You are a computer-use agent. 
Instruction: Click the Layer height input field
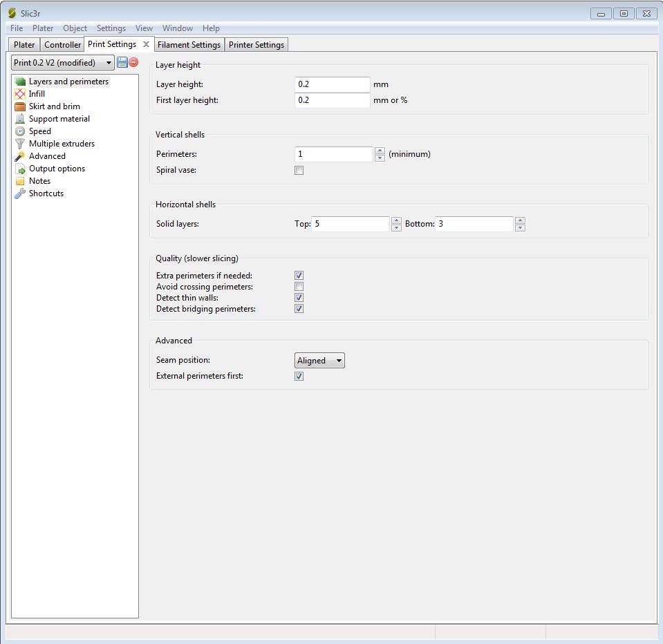tap(333, 84)
